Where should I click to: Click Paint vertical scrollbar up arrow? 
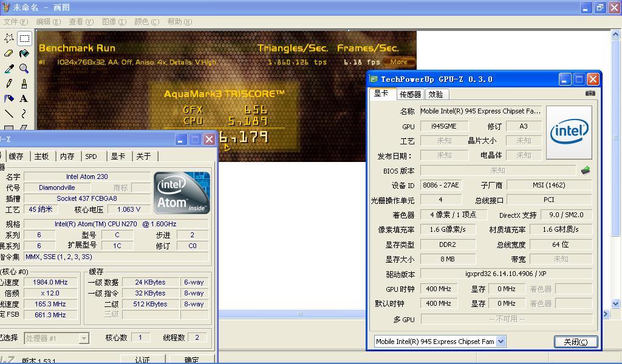(x=615, y=35)
